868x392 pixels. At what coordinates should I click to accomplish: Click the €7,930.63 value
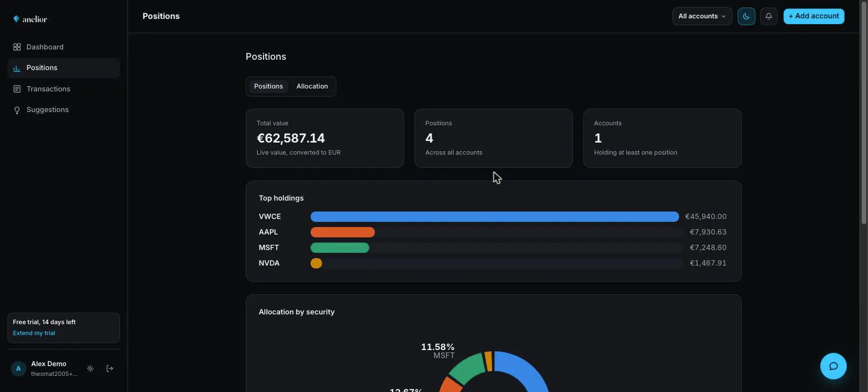coord(708,232)
